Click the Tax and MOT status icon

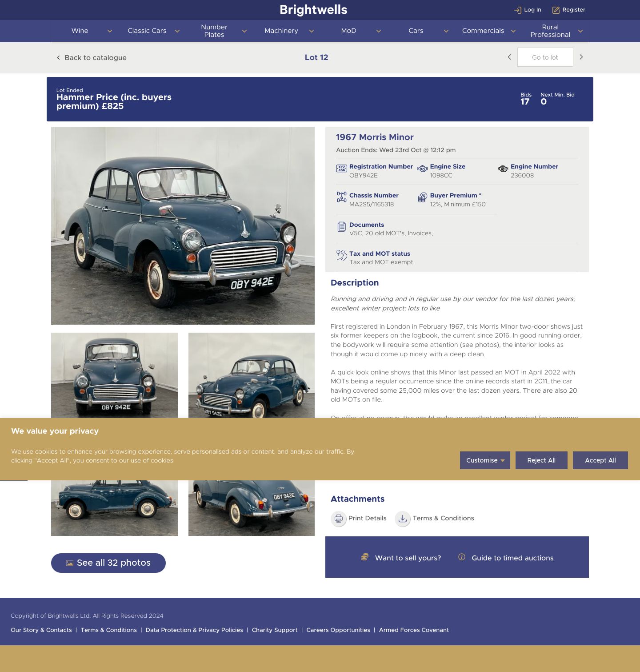click(x=341, y=255)
